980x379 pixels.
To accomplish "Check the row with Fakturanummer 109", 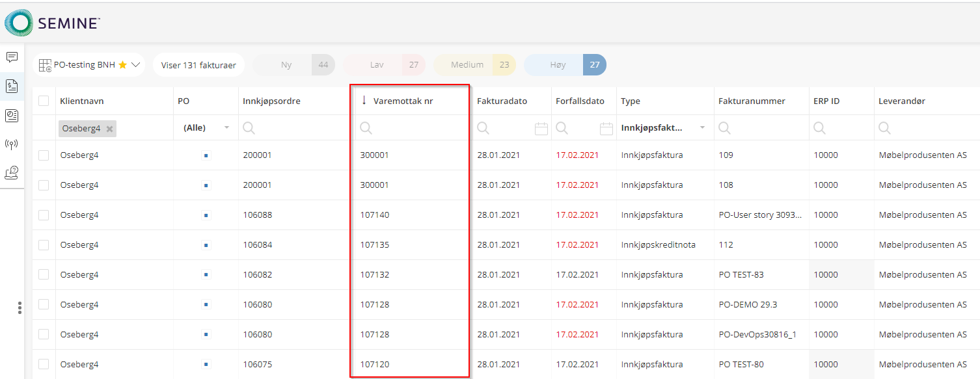I will [44, 155].
